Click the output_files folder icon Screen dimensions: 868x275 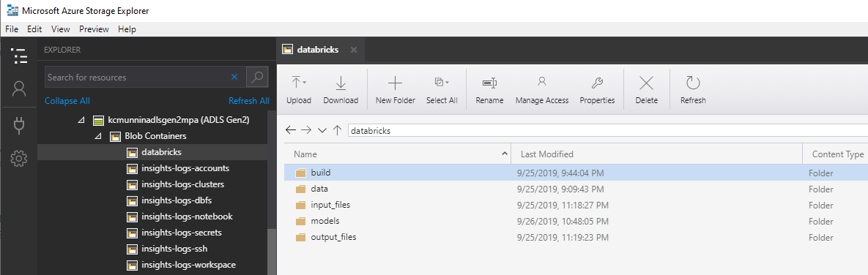[300, 237]
